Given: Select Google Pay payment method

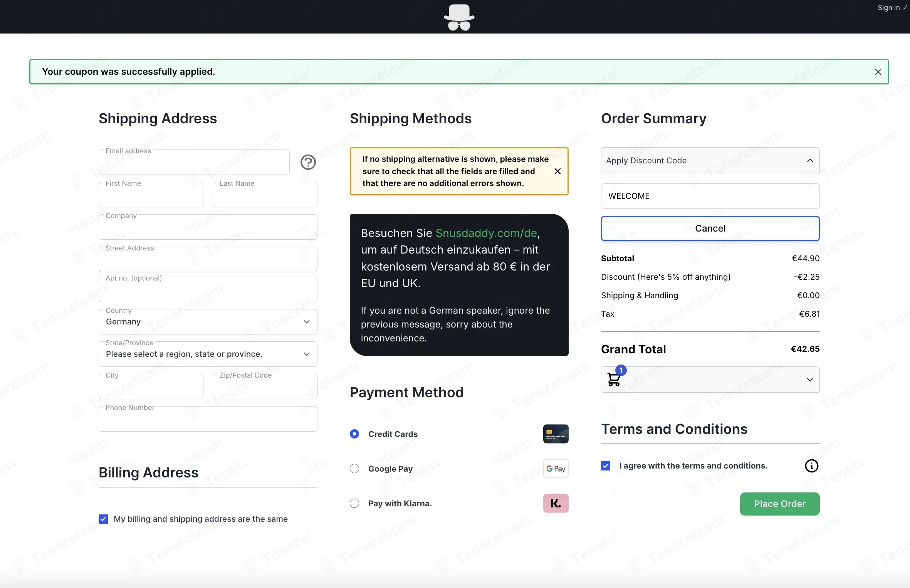Looking at the screenshot, I should point(354,469).
